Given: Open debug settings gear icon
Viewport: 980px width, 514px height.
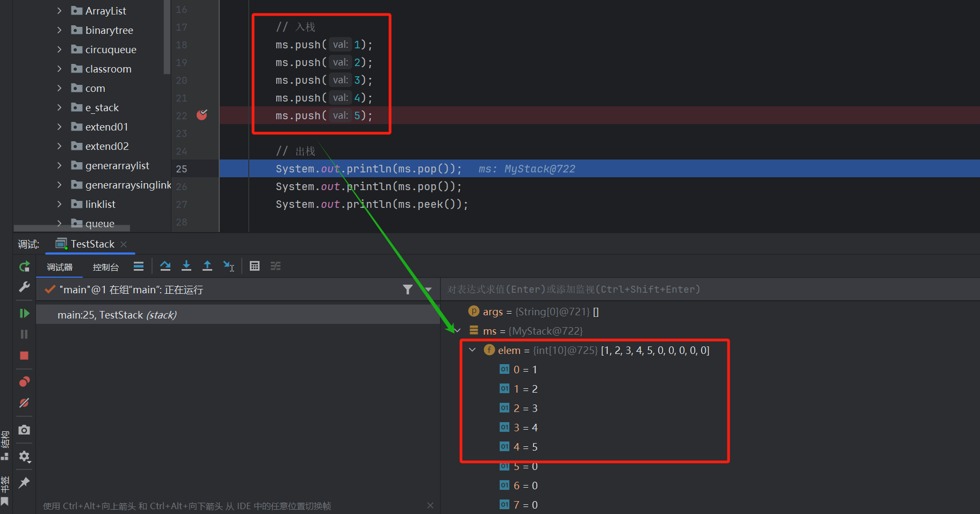Looking at the screenshot, I should point(24,457).
